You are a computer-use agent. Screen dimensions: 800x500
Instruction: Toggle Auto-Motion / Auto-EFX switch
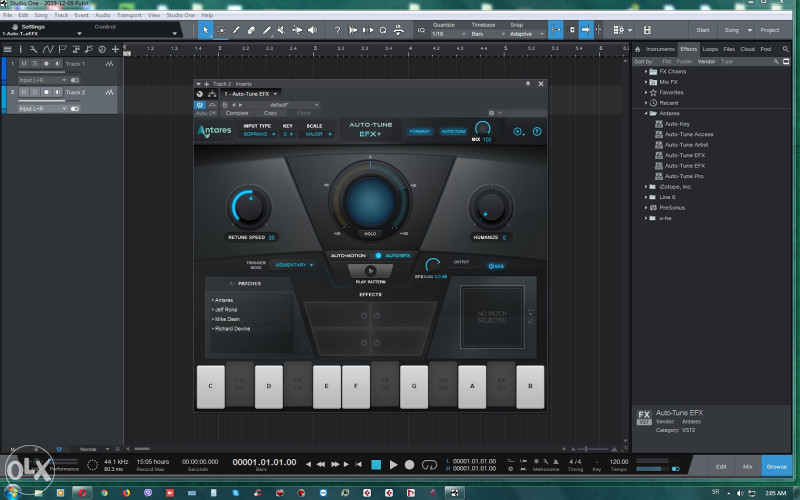(x=378, y=256)
